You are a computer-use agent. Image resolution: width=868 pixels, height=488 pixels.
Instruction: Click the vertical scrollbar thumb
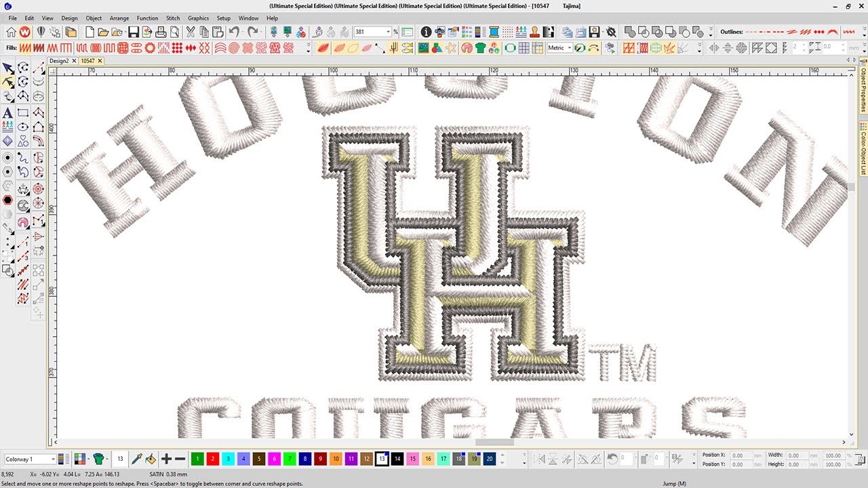coord(852,188)
